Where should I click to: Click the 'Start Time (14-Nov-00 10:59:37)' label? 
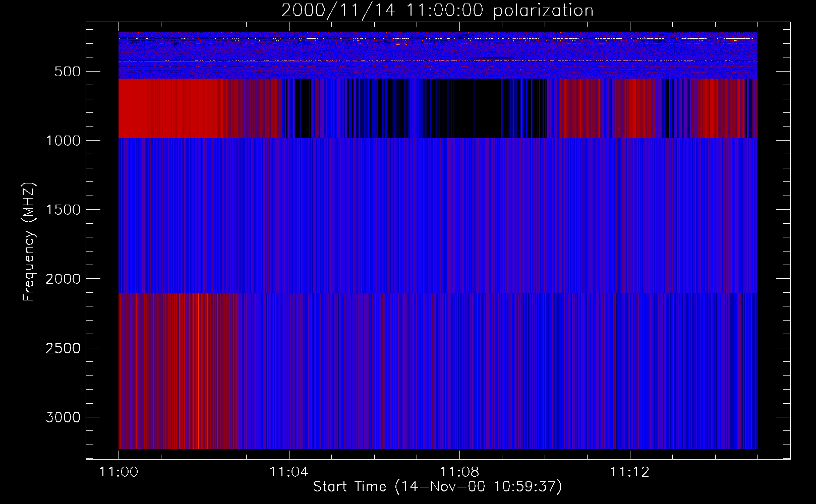click(437, 487)
